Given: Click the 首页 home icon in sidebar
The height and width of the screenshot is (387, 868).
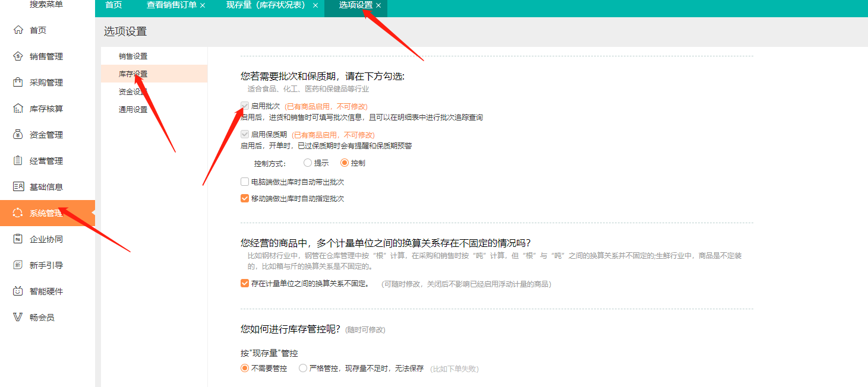Looking at the screenshot, I should pos(18,30).
